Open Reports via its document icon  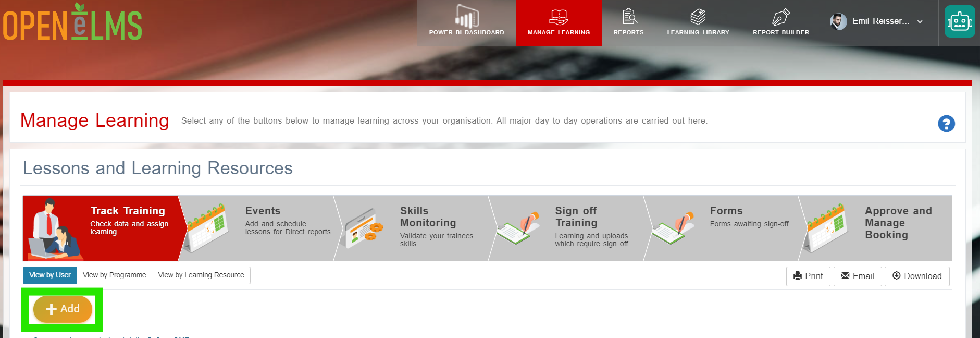[629, 16]
